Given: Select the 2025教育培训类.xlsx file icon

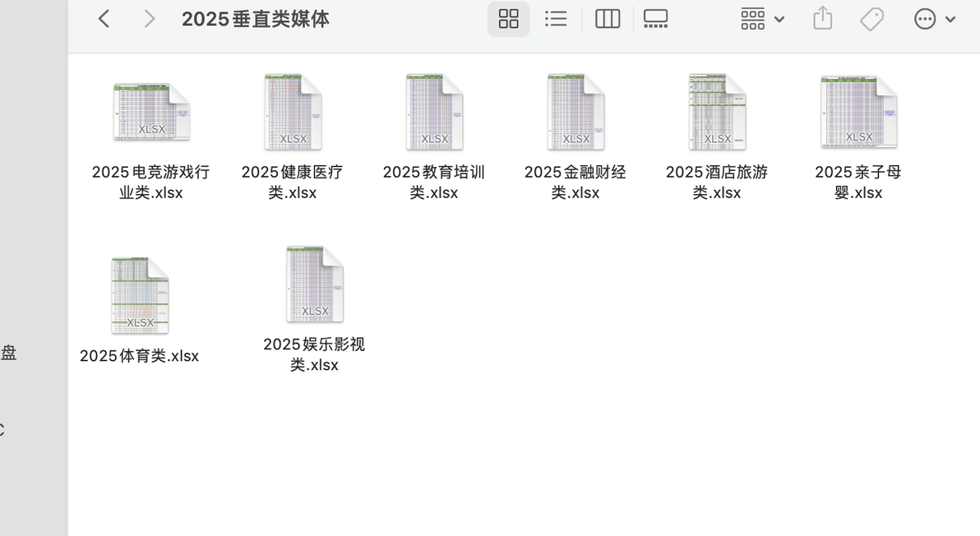Looking at the screenshot, I should pyautogui.click(x=434, y=112).
